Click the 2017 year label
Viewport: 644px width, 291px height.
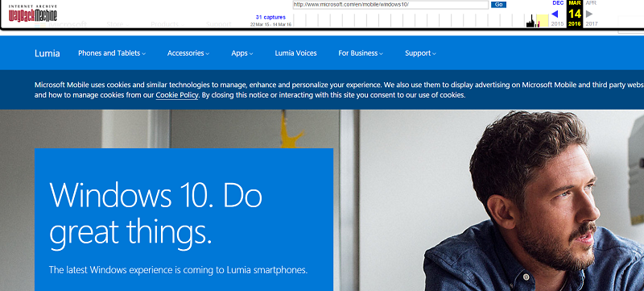[x=592, y=24]
